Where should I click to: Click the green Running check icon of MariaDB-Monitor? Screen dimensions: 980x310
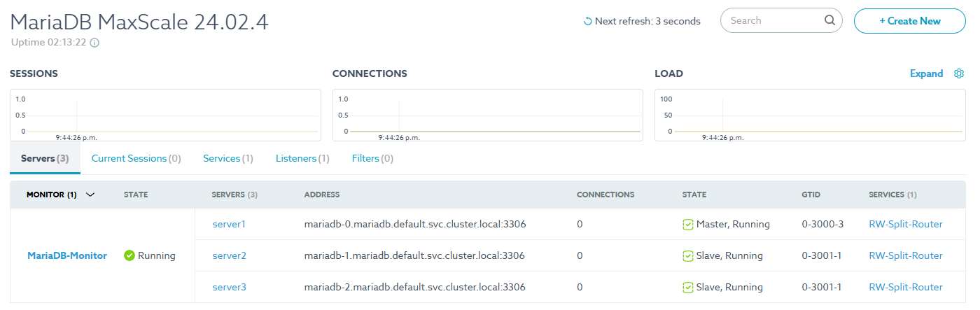(x=129, y=255)
